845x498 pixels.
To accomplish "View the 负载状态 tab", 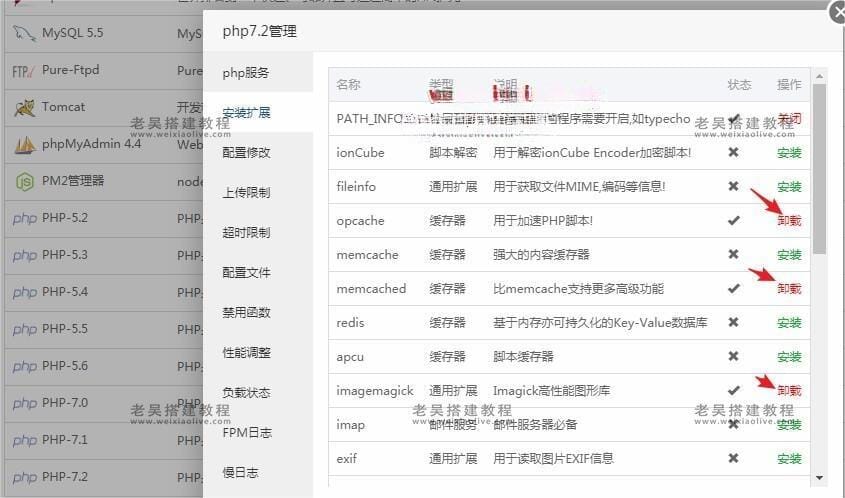I will point(258,392).
